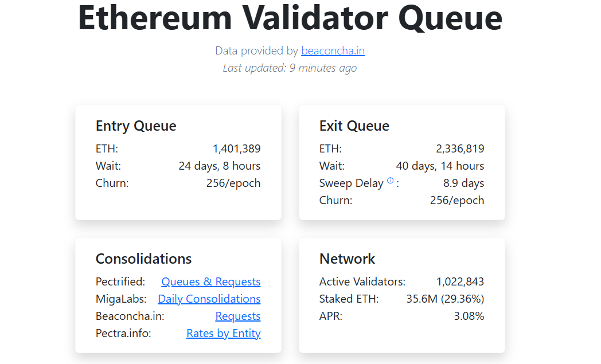Screen dimensions: 601x364
Task: Click the Ethereum Validator Queue page title
Action: [x=290, y=17]
